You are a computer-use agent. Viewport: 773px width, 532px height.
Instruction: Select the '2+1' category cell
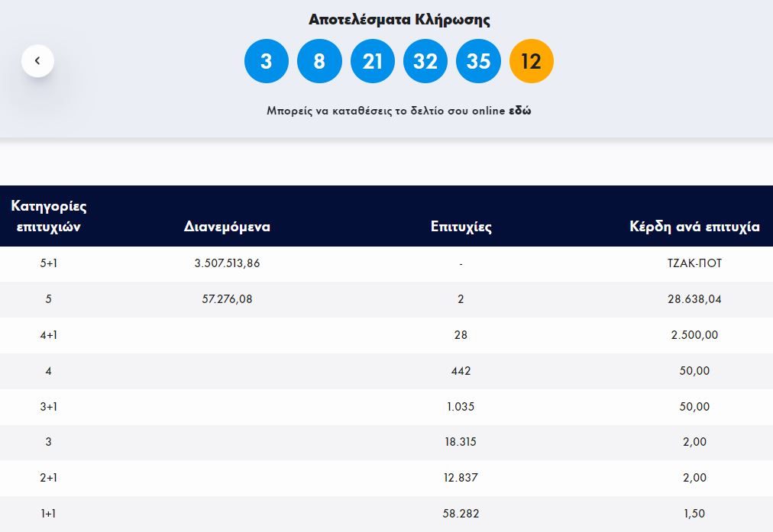tap(48, 477)
